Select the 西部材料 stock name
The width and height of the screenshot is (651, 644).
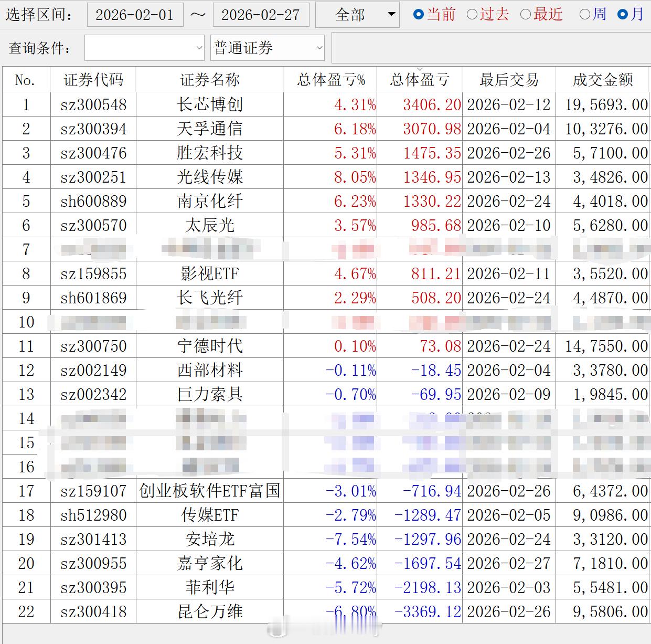coord(210,370)
